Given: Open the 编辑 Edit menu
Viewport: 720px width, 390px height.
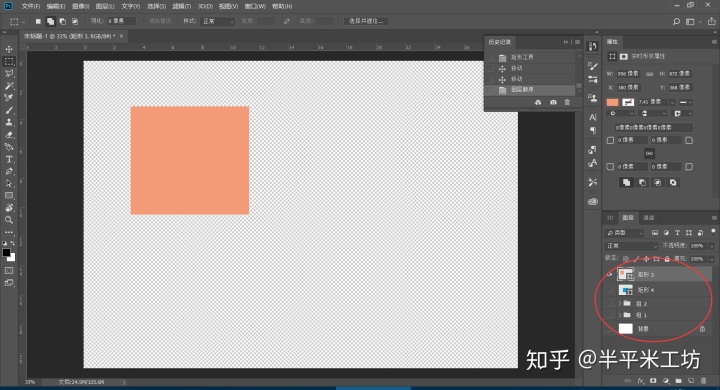Looking at the screenshot, I should tap(56, 6).
